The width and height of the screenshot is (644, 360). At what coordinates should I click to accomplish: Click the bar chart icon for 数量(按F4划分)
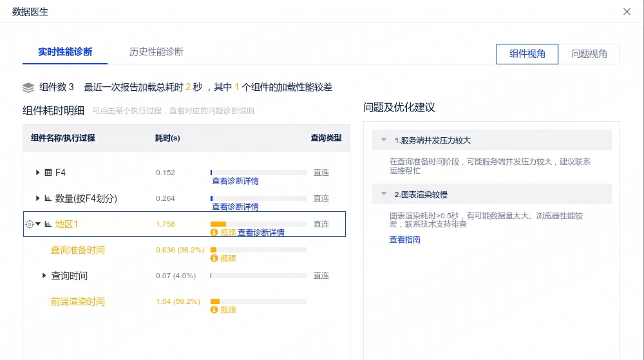tap(48, 198)
